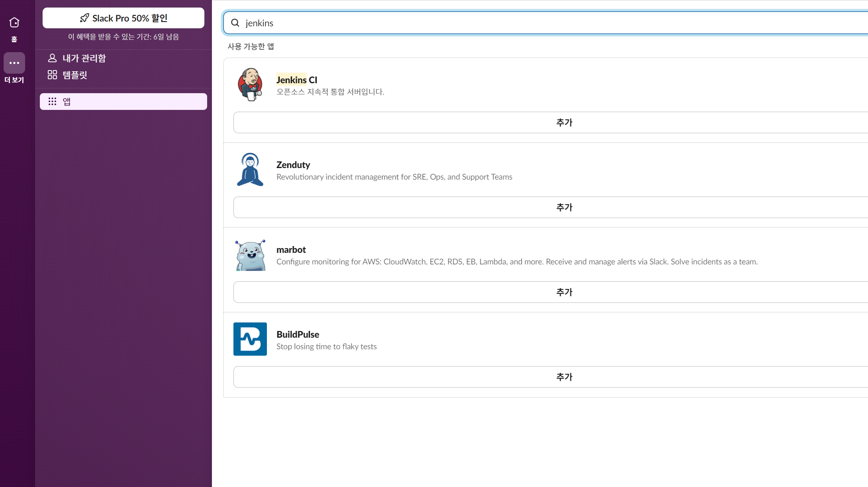The image size is (868, 487).
Task: Click the Zenduty meditating figure icon
Action: (x=250, y=170)
